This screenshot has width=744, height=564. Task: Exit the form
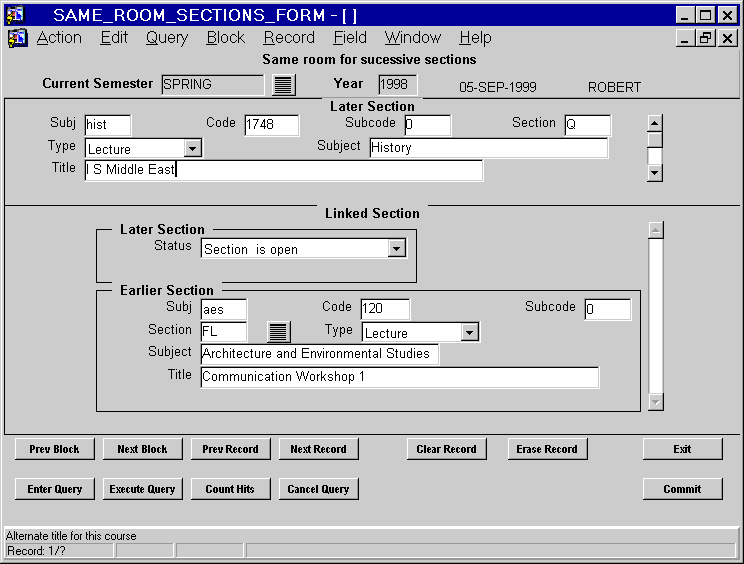[682, 449]
